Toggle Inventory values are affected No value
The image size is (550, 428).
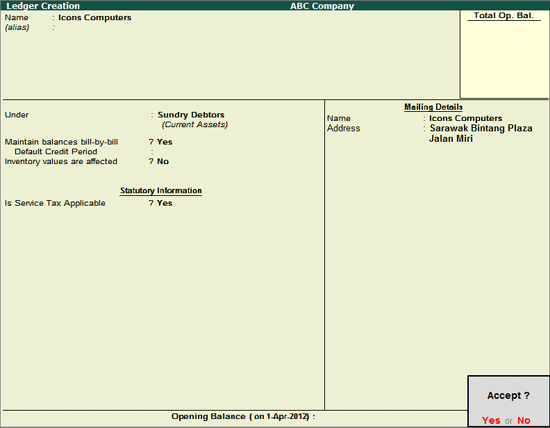(x=163, y=161)
